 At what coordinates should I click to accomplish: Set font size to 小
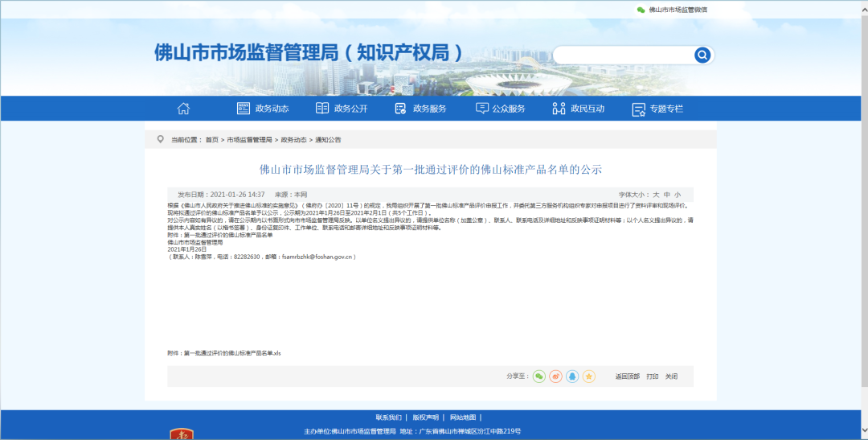678,195
